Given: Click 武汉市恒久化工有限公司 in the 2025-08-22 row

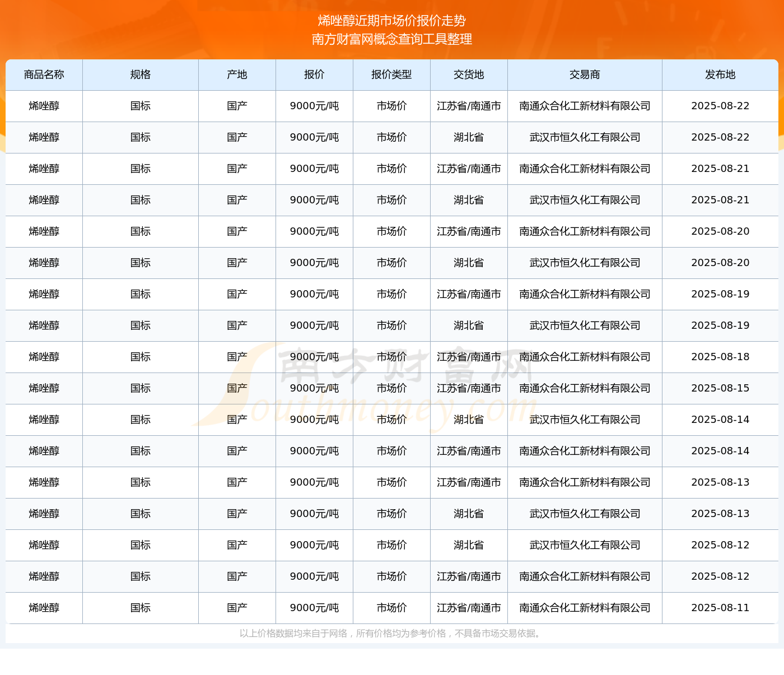Looking at the screenshot, I should coord(585,137).
